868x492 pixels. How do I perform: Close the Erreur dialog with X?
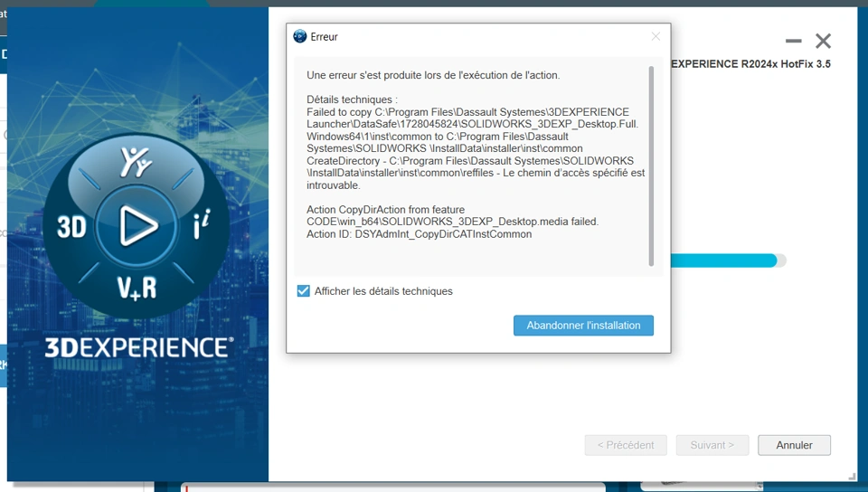point(656,36)
